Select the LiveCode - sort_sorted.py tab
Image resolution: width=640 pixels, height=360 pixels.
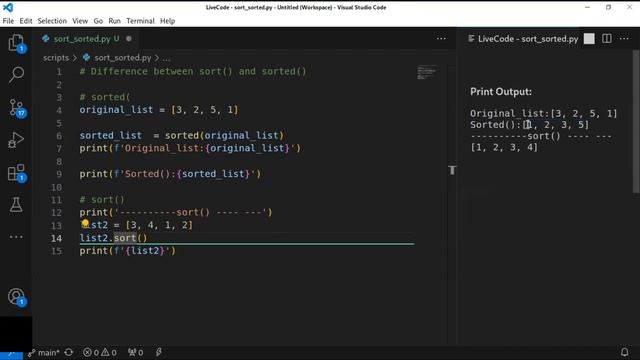point(523,39)
